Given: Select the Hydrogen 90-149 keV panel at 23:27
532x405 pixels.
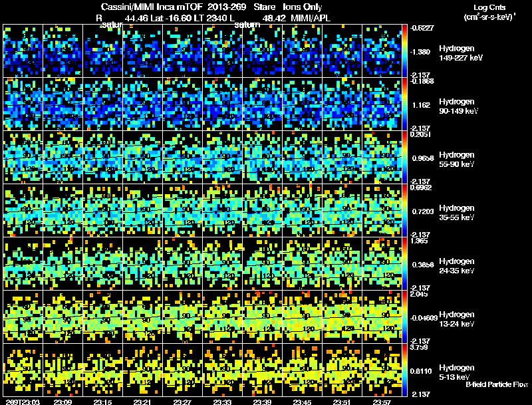Looking at the screenshot, I should tap(182, 104).
